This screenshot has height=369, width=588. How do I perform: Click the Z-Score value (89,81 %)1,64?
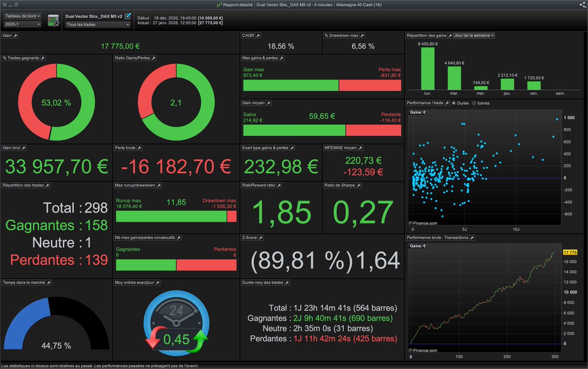(325, 261)
